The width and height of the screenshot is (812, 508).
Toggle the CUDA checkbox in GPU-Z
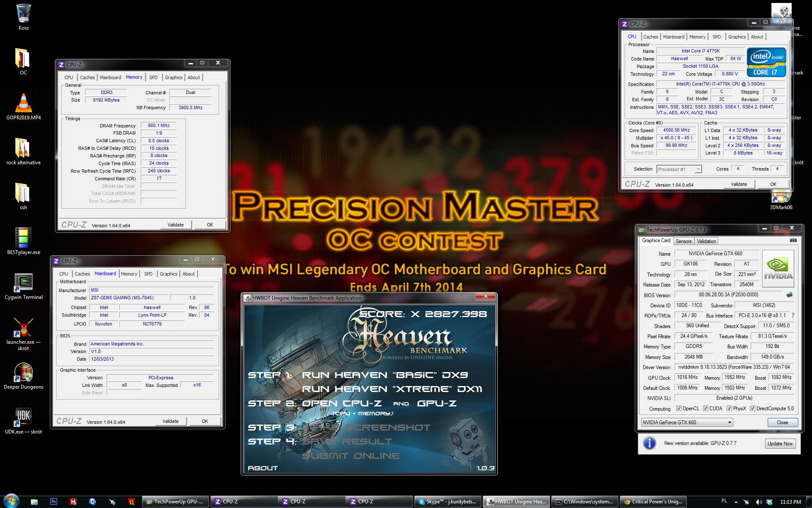(x=705, y=409)
